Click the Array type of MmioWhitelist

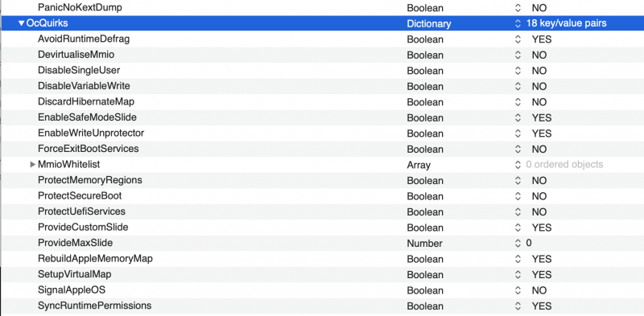coord(419,165)
